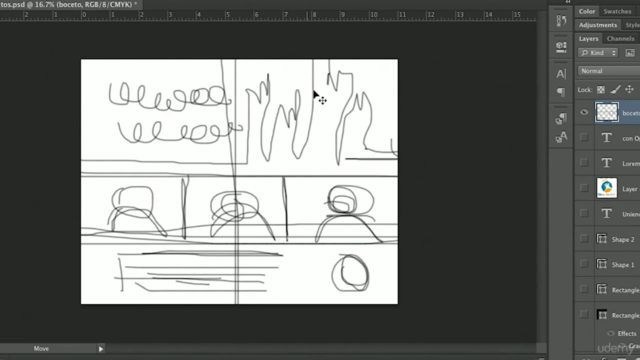
Task: Open the status bar Move arrow menu
Action: 101,349
